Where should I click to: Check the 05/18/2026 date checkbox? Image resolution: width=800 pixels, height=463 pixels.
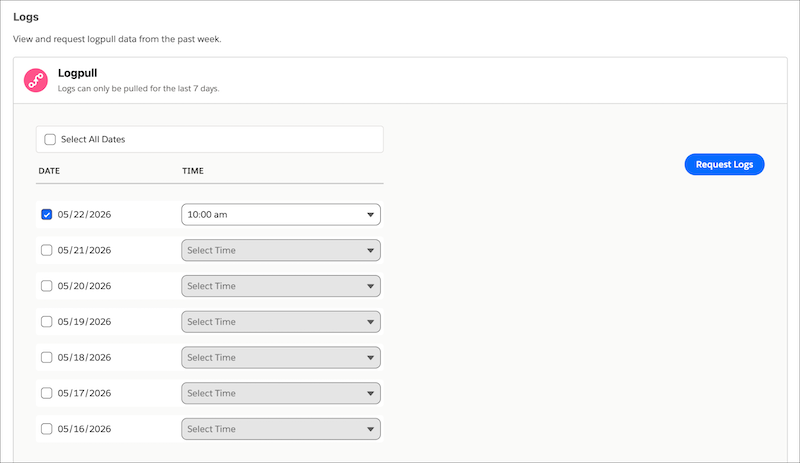[x=46, y=357]
